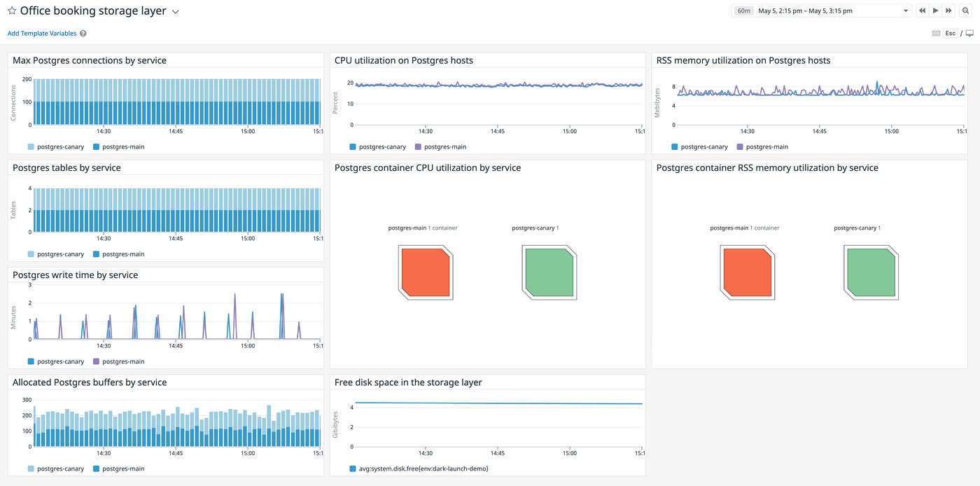Toggle postgres-main in Allocated Postgres buffers legend
The height and width of the screenshot is (486, 980).
pyautogui.click(x=118, y=469)
